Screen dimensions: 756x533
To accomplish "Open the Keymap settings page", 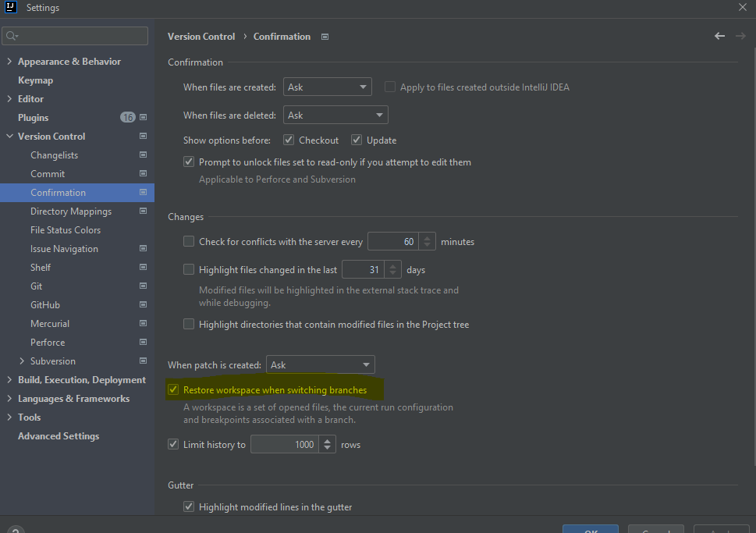I will (35, 80).
